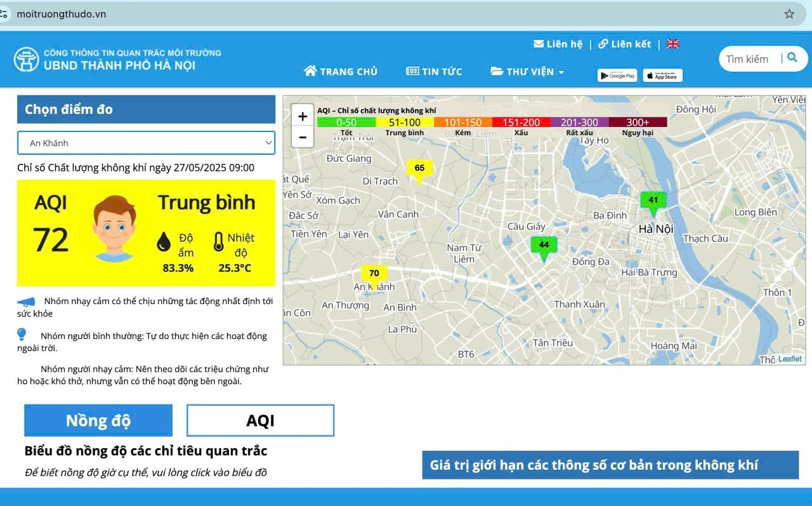Open the An Khánh station dropdown
812x506 pixels.
[x=146, y=143]
